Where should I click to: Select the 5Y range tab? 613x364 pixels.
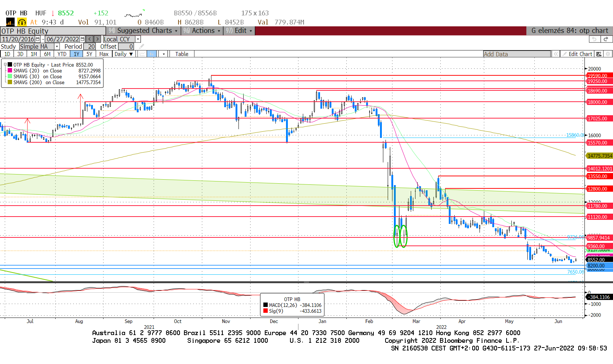coord(89,54)
